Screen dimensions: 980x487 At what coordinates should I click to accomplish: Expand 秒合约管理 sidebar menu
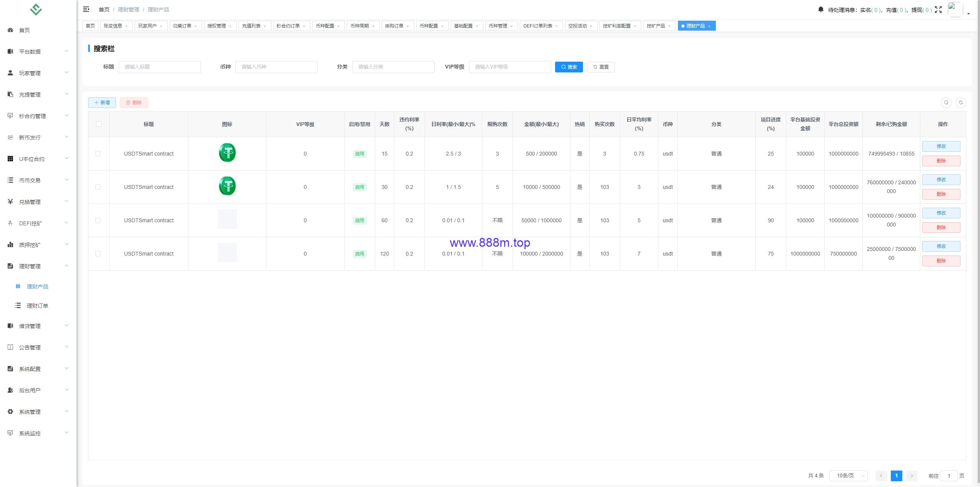click(x=38, y=116)
